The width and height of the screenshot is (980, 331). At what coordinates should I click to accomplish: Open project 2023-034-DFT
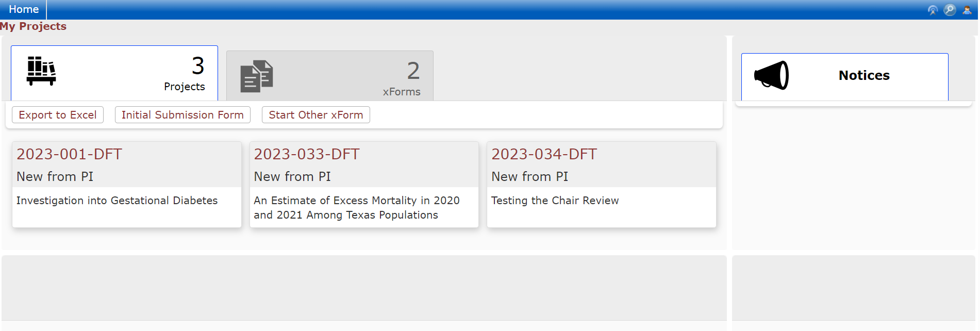point(544,154)
